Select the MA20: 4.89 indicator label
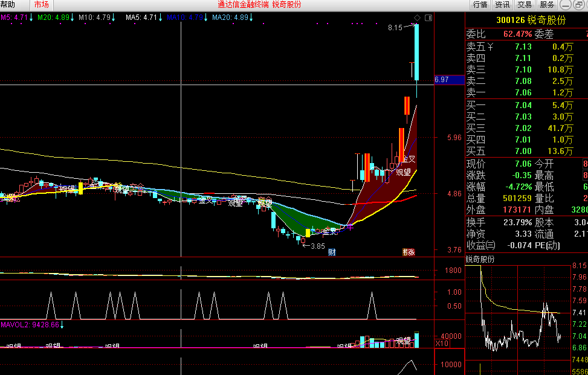The width and height of the screenshot is (588, 375). [x=230, y=18]
